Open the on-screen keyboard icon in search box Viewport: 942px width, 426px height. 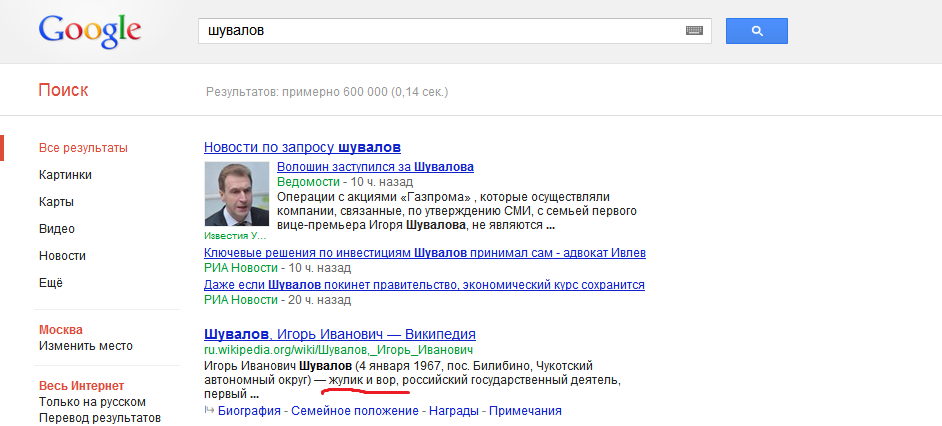[x=694, y=31]
